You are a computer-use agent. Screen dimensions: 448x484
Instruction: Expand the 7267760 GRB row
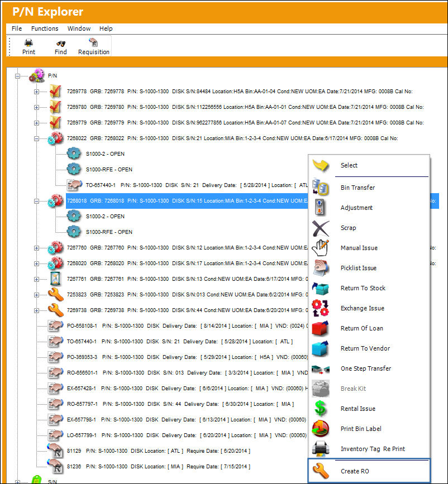tap(36, 248)
